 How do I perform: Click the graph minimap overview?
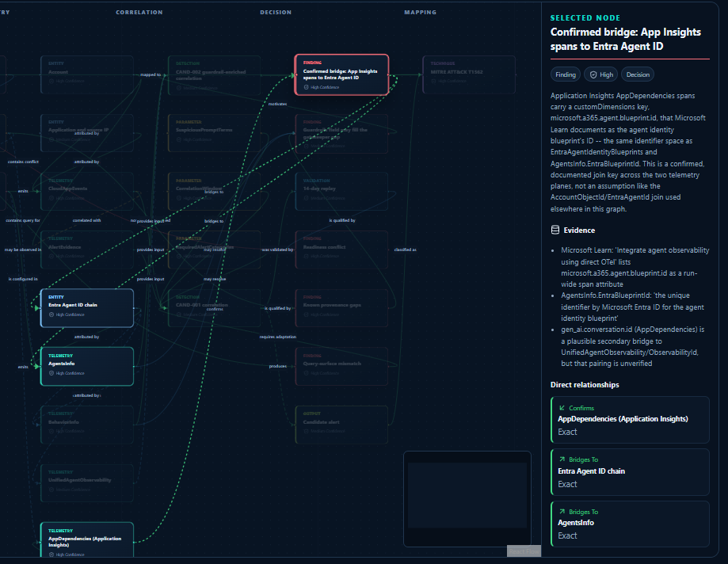[467, 498]
